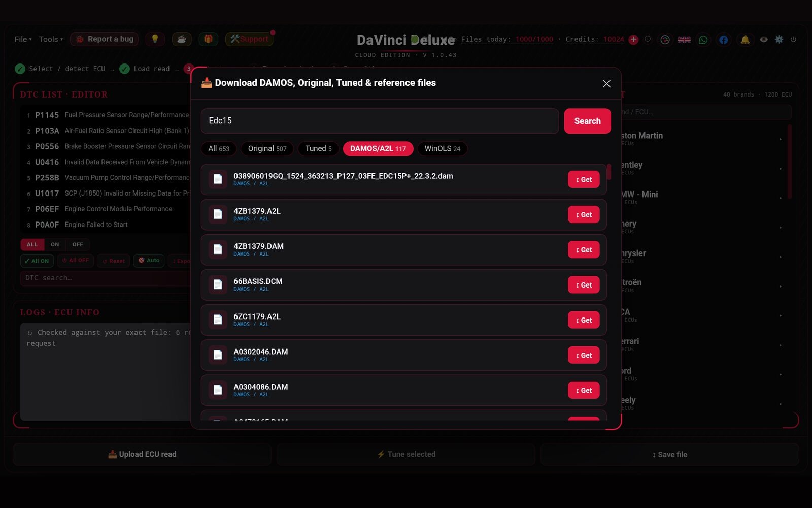The height and width of the screenshot is (508, 812).
Task: Click the file icon beside 4ZB1379.A2L
Action: 218,214
